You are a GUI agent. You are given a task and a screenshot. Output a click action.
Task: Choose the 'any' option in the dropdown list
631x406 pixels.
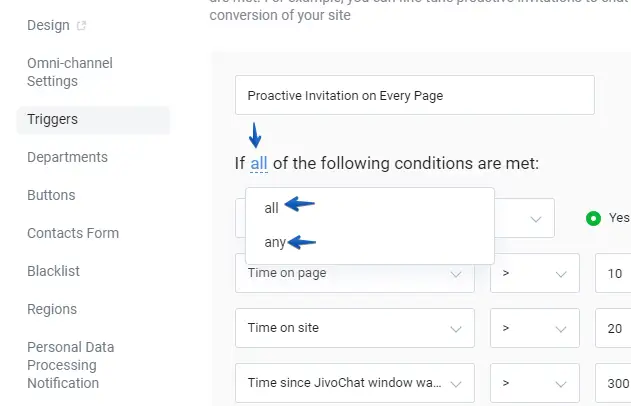point(275,242)
